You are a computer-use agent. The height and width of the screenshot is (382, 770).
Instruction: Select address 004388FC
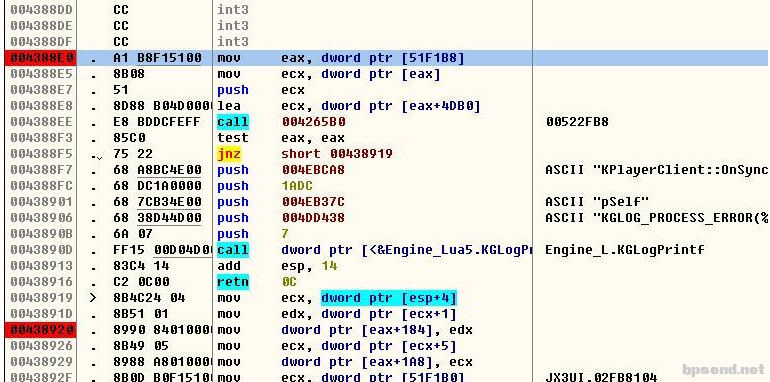41,186
